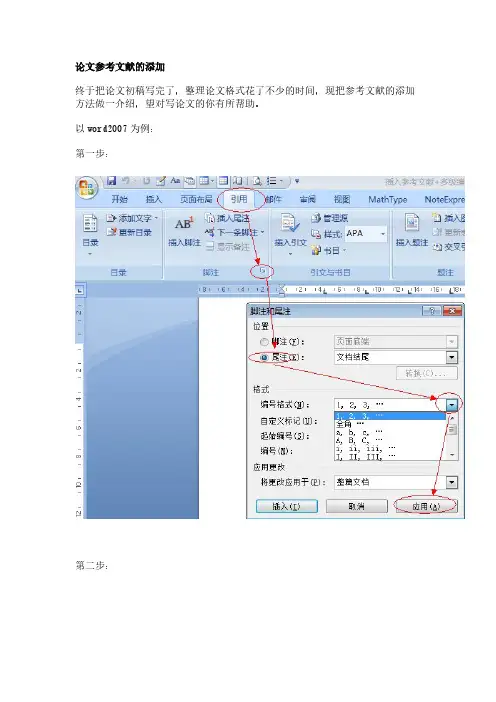Open the 插入引文 dropdown arrow
The image size is (496, 702).
tap(290, 254)
